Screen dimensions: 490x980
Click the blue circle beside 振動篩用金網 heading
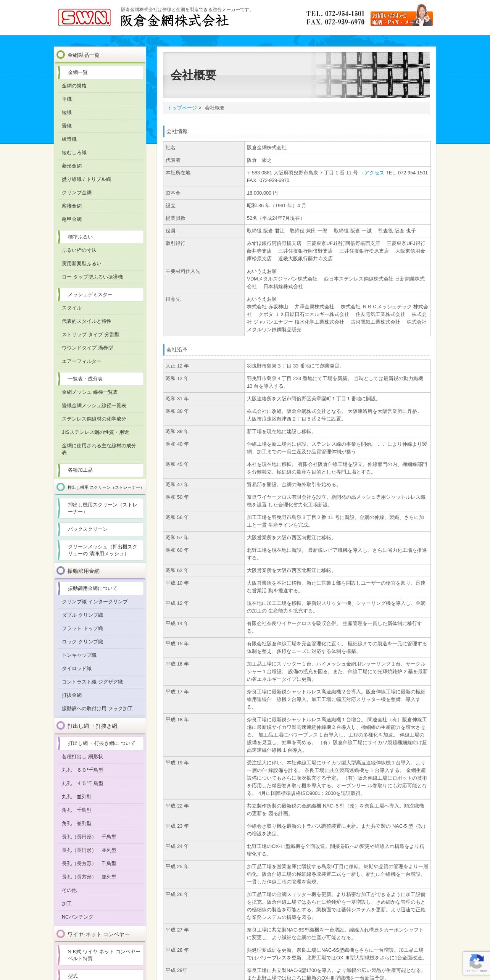[x=61, y=571]
